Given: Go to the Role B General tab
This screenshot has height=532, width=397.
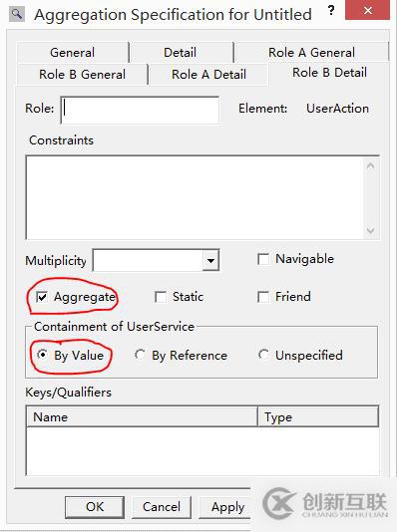Looking at the screenshot, I should 82,75.
